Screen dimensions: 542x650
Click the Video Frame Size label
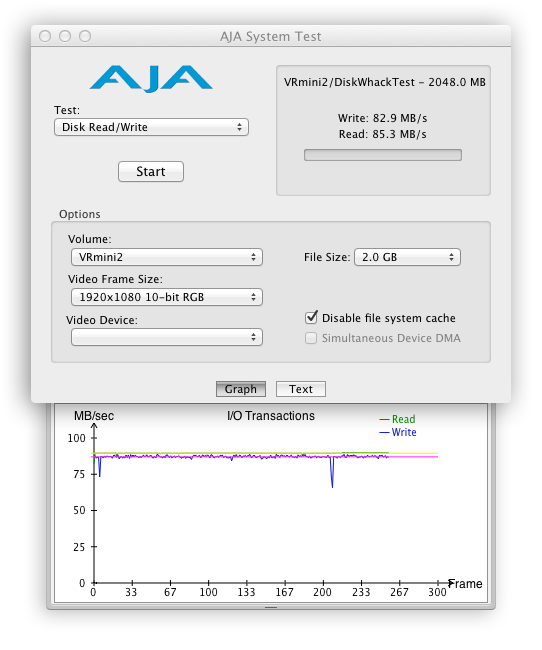pos(115,279)
